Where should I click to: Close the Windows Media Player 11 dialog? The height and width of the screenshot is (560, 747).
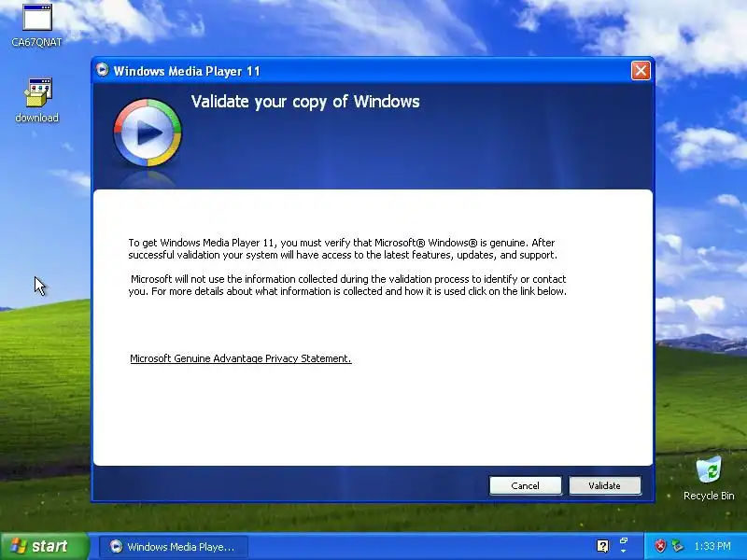tap(641, 71)
